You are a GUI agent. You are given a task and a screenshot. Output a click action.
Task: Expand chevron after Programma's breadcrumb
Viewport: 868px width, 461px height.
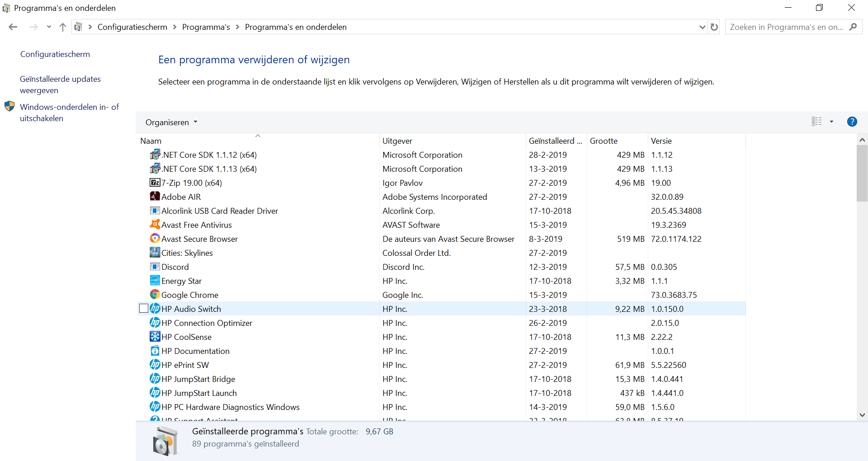pyautogui.click(x=237, y=27)
